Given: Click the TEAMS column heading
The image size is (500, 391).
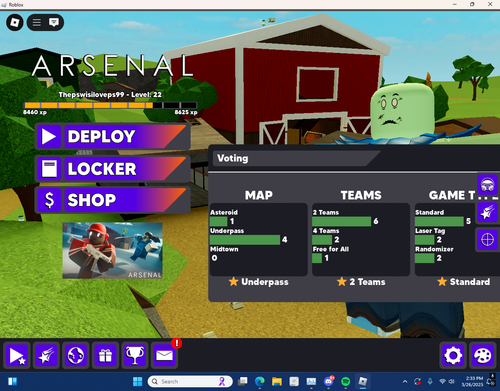Looking at the screenshot, I should pyautogui.click(x=361, y=195).
